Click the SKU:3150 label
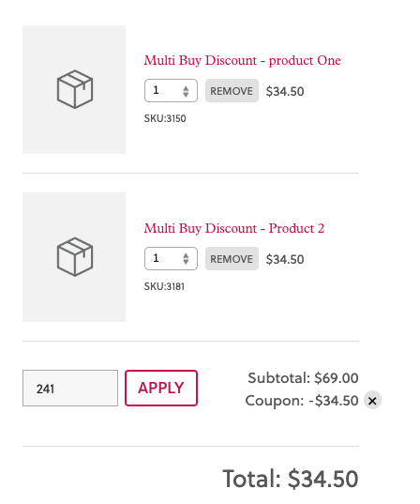The image size is (420, 504). [165, 118]
